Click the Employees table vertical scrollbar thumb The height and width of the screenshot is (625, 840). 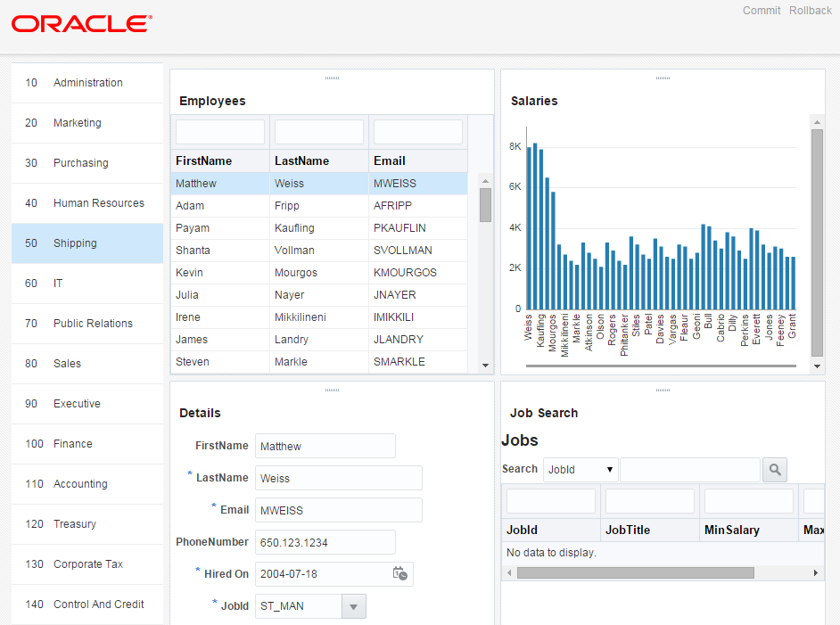coord(485,205)
